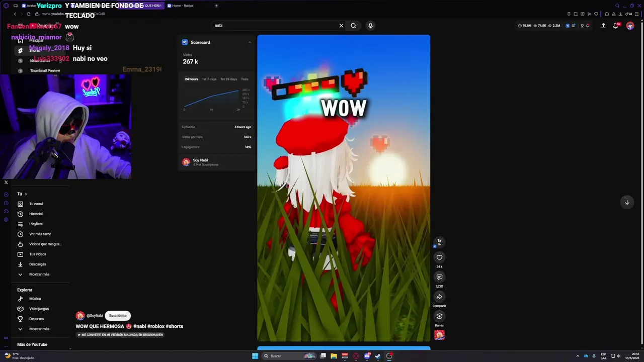
Task: Like the Short with the heart button
Action: pos(439,257)
